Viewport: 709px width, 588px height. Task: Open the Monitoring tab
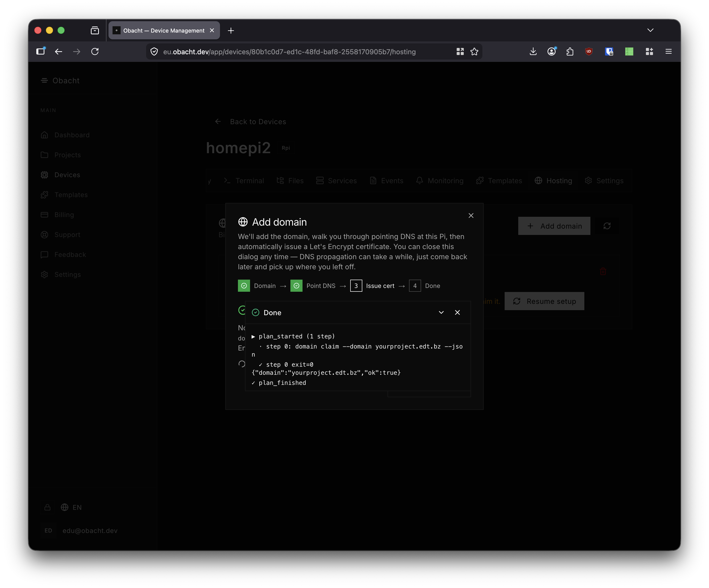click(439, 181)
